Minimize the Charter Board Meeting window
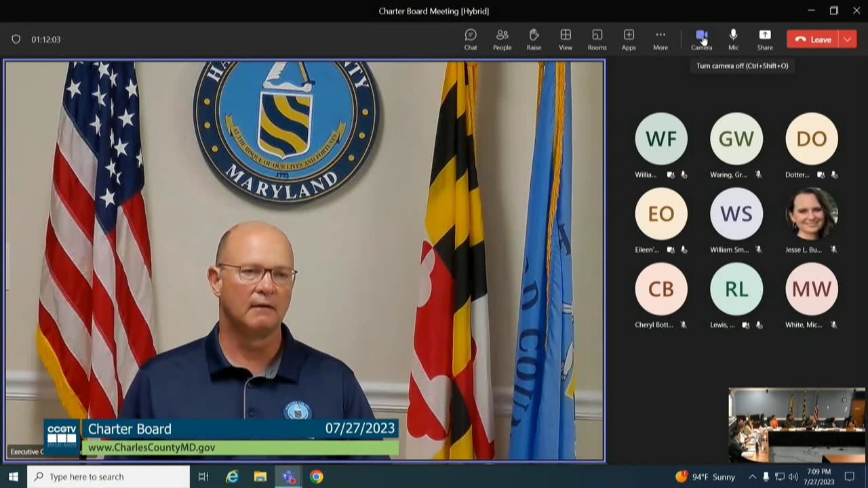Image resolution: width=868 pixels, height=488 pixels. coord(811,10)
